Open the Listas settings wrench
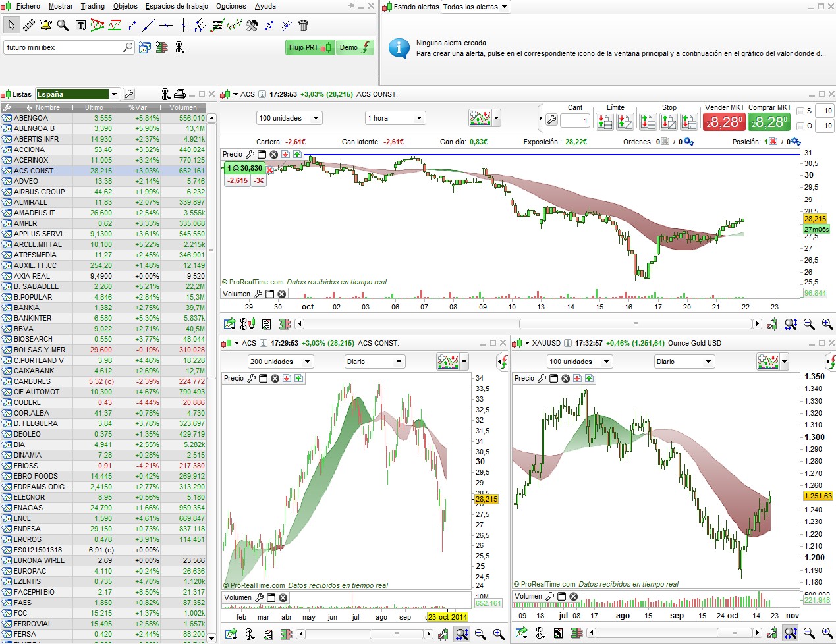836x644 pixels. coord(129,94)
